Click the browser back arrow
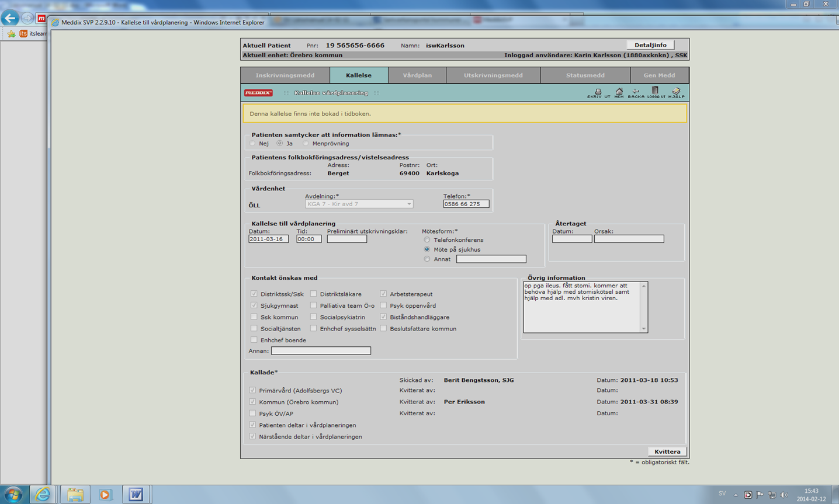Viewport: 839px width, 504px height. [10, 18]
